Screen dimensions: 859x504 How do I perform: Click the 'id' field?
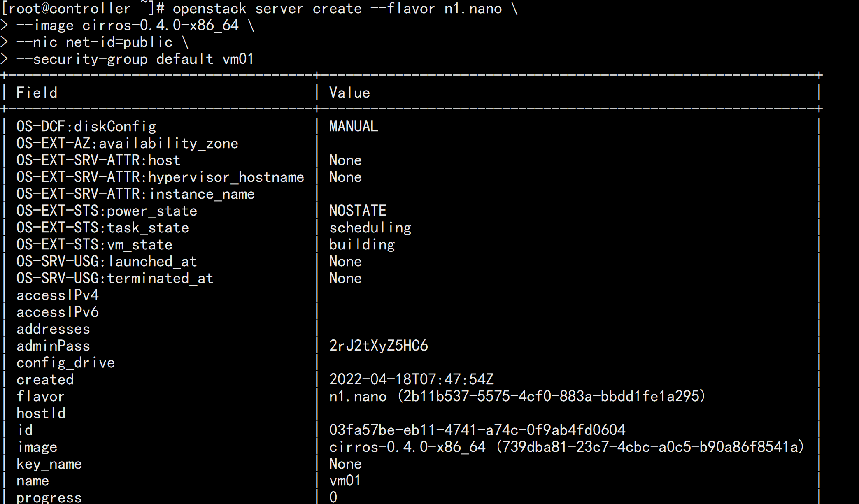pyautogui.click(x=25, y=430)
